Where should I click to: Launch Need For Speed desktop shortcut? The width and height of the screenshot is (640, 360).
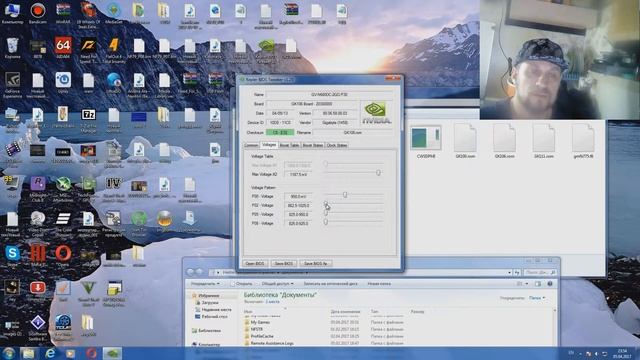88,50
